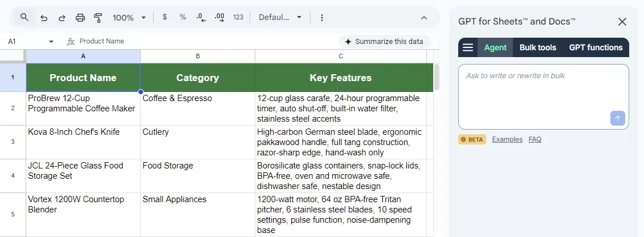Format as currency with dollar icon
Screen dimensions: 644x237
(165, 17)
